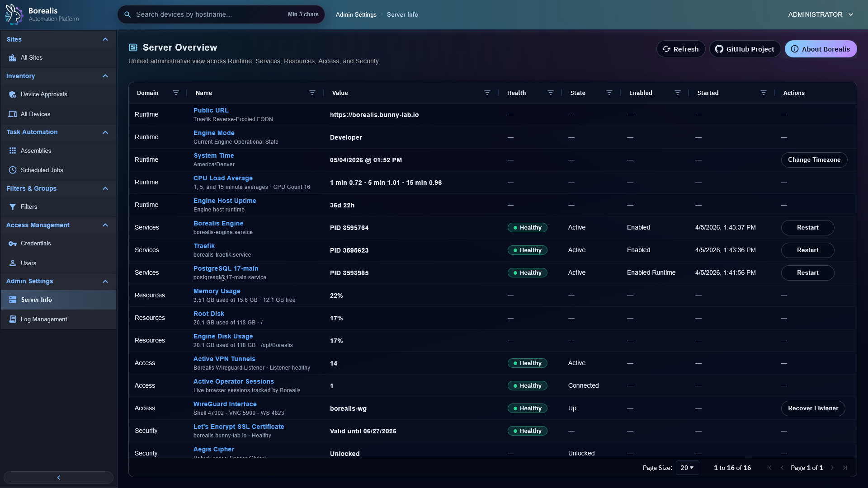Open the GitHub Project button
This screenshot has width=868, height=488.
pyautogui.click(x=745, y=49)
